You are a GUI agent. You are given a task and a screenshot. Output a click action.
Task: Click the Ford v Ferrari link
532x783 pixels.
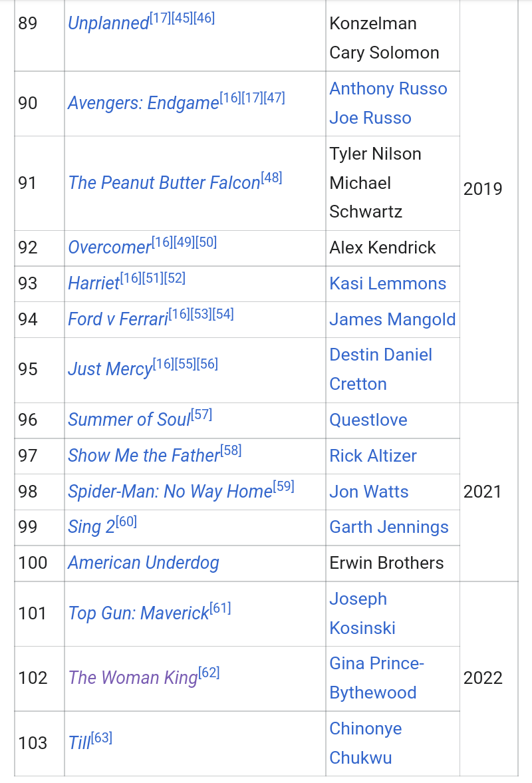(118, 320)
